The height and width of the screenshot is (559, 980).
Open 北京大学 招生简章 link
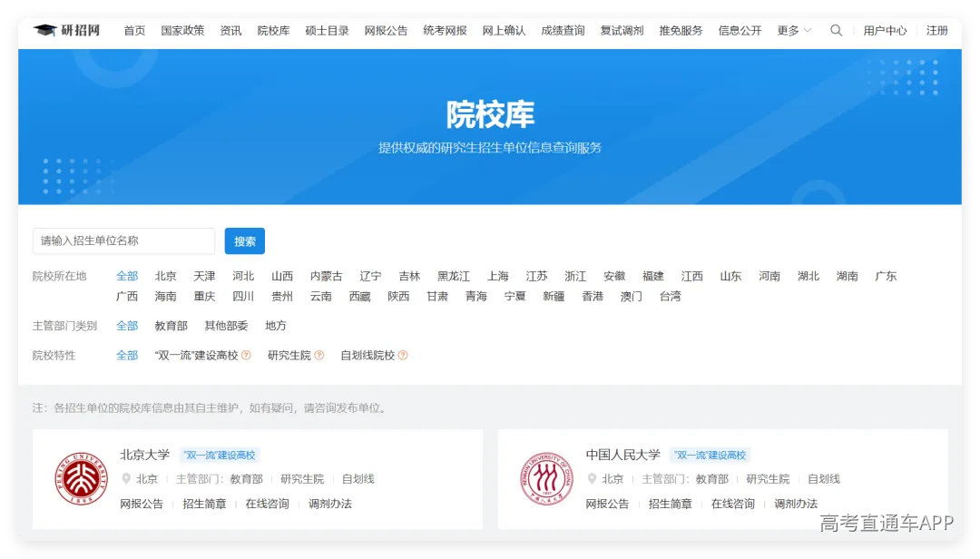204,504
